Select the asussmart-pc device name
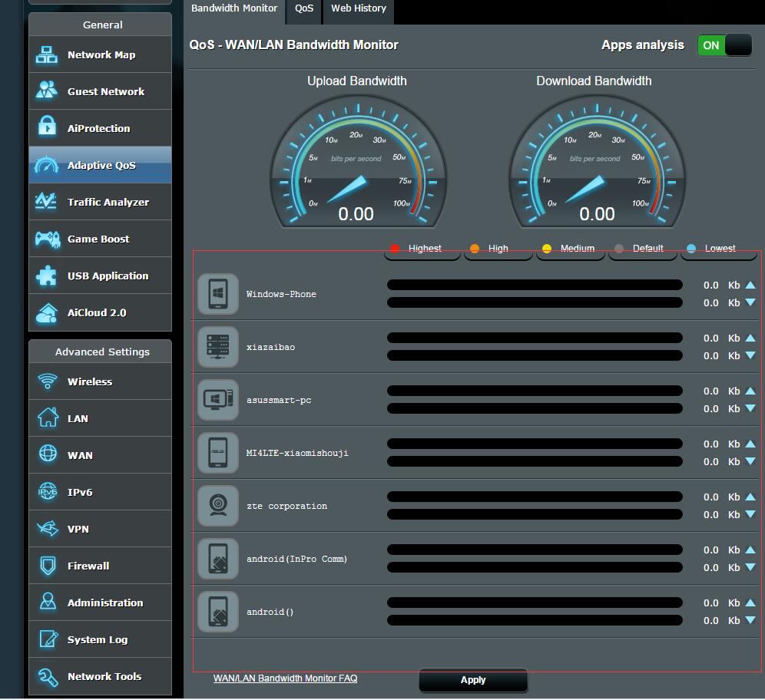 pyautogui.click(x=279, y=400)
